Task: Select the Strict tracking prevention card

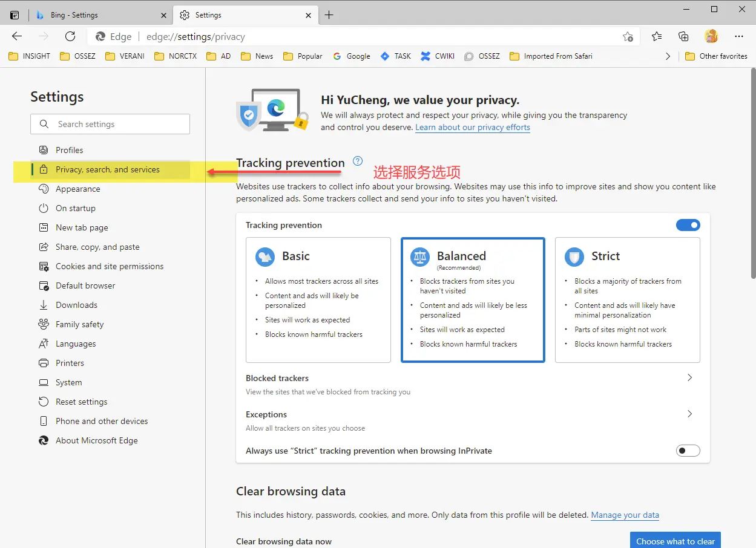Action: (628, 300)
